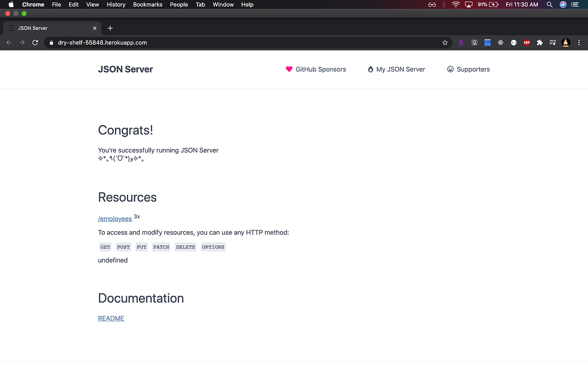Viewport: 588px width, 368px height.
Task: Open the Bookmarks menu
Action: (x=147, y=4)
